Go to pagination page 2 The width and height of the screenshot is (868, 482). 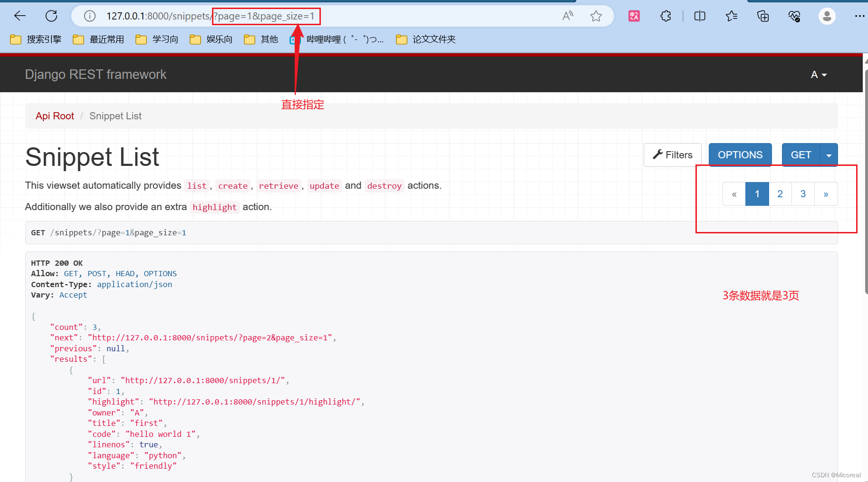point(780,194)
